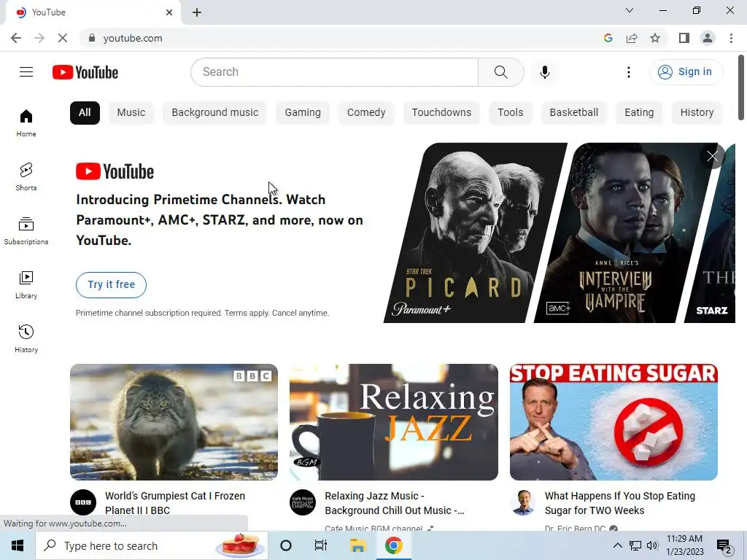This screenshot has height=560, width=747.
Task: Open the volume control in tray
Action: pyautogui.click(x=652, y=545)
